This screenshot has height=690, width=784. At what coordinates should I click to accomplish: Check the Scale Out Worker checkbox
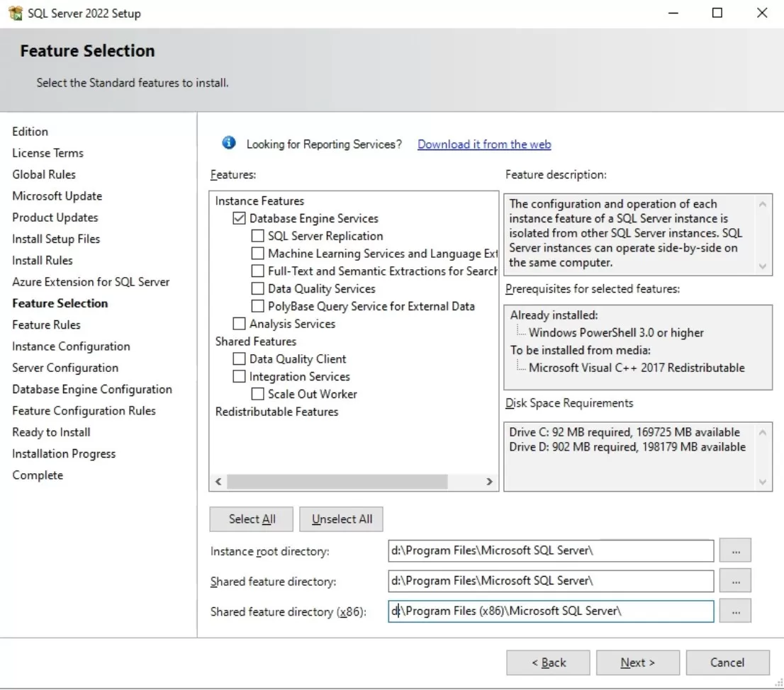pos(257,394)
